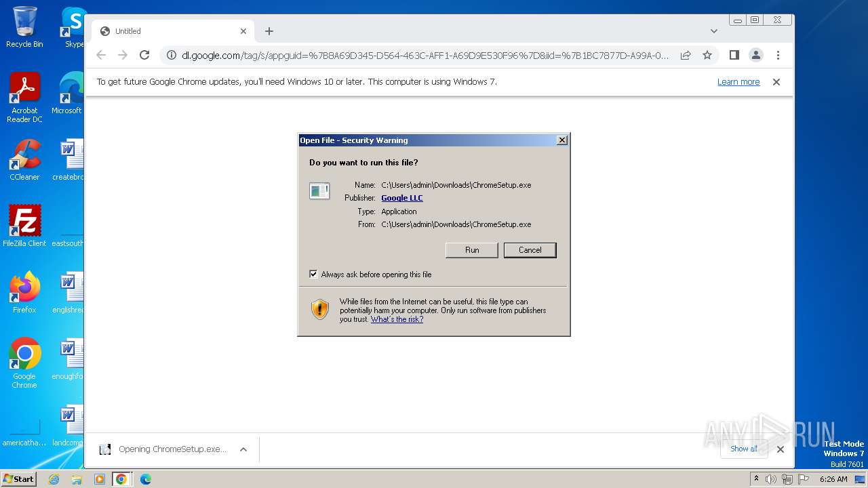Open FileZilla Client desktop icon
The image size is (868, 488).
[x=24, y=226]
